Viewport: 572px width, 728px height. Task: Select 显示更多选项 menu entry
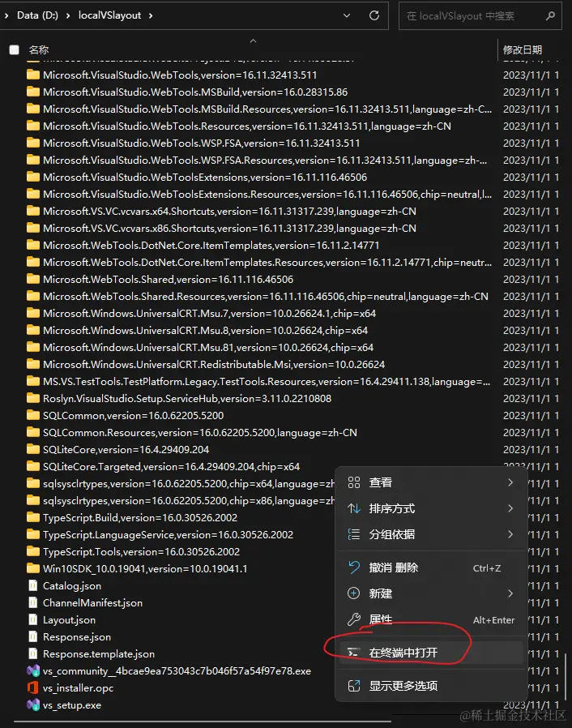click(x=432, y=686)
